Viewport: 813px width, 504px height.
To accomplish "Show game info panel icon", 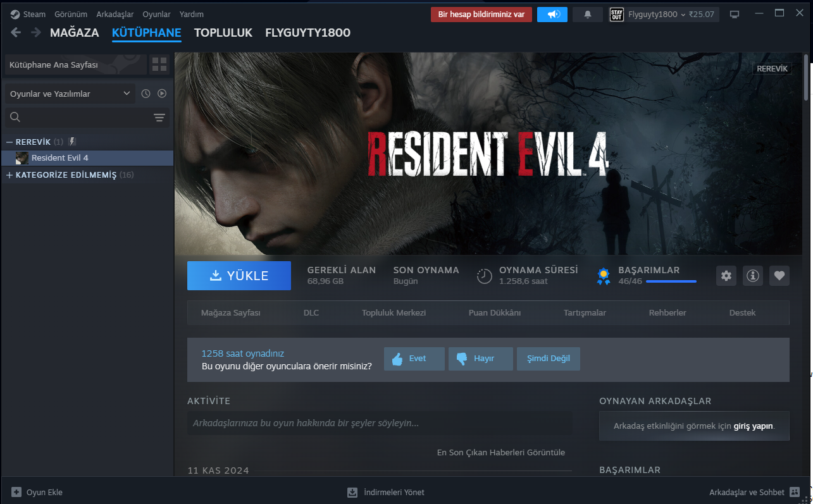I will click(x=753, y=276).
